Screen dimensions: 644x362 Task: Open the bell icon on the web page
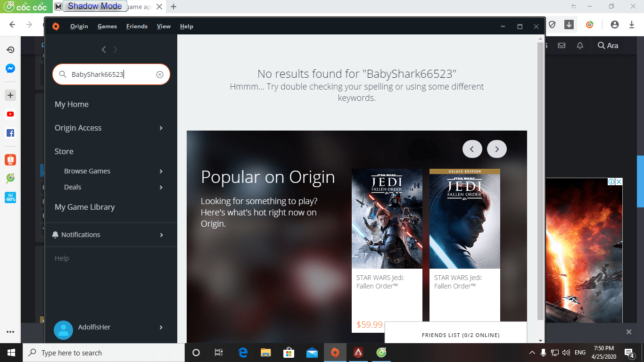point(580,45)
